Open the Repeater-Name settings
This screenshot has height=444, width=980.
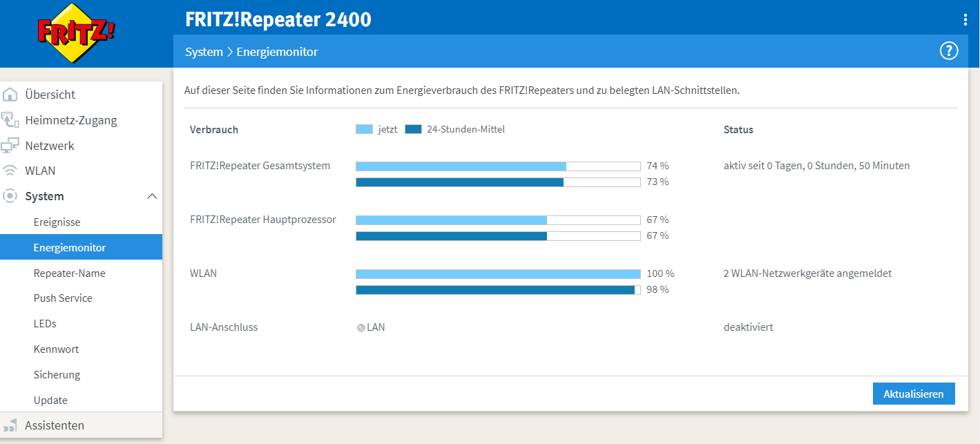(x=69, y=273)
